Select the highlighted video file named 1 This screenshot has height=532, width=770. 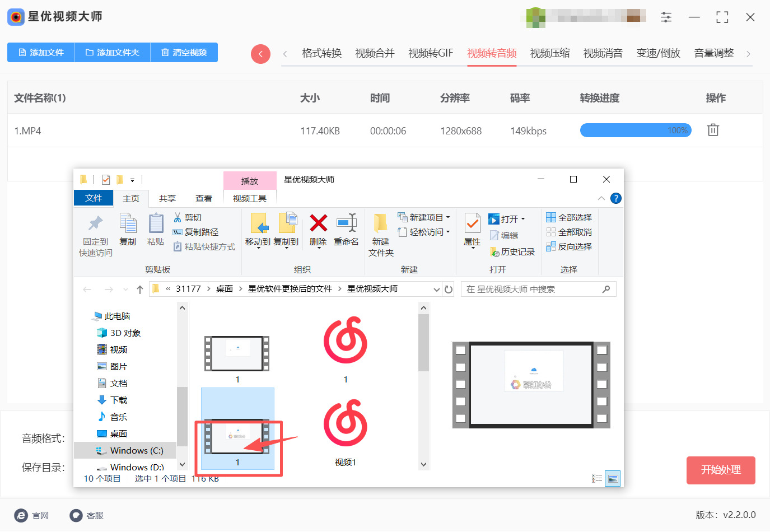tap(237, 429)
